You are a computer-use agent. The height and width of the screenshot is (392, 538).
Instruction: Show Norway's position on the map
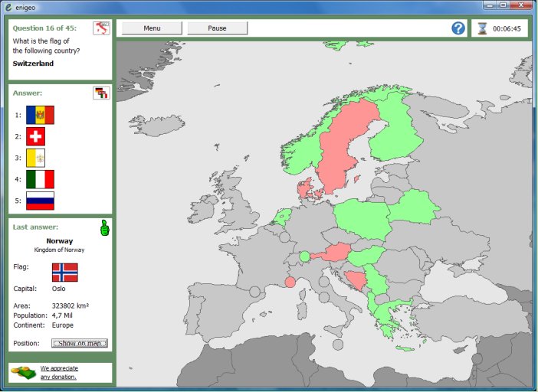pyautogui.click(x=80, y=343)
